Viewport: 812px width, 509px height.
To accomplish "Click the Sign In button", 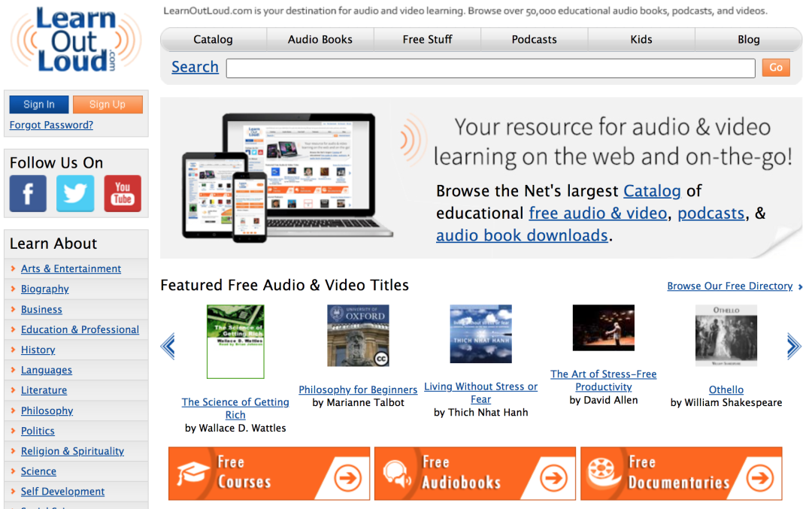I will (x=39, y=105).
